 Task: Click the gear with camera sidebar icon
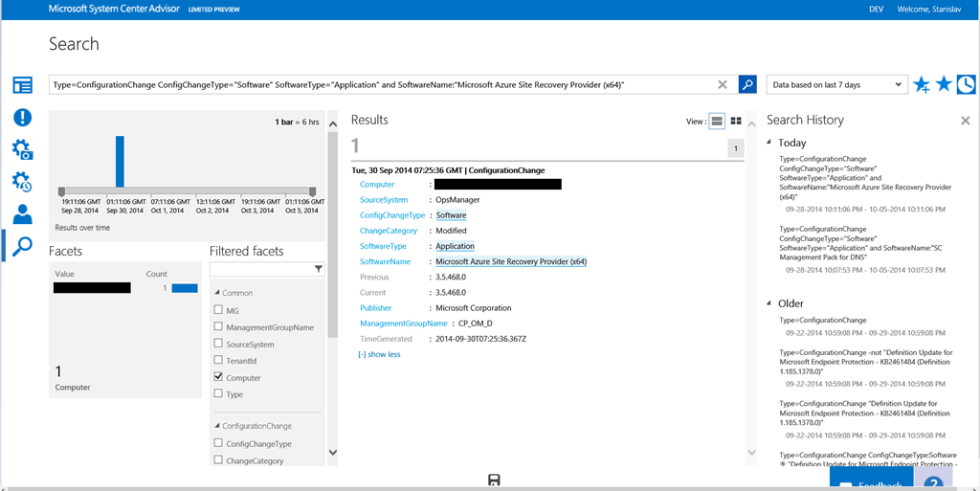pyautogui.click(x=22, y=149)
